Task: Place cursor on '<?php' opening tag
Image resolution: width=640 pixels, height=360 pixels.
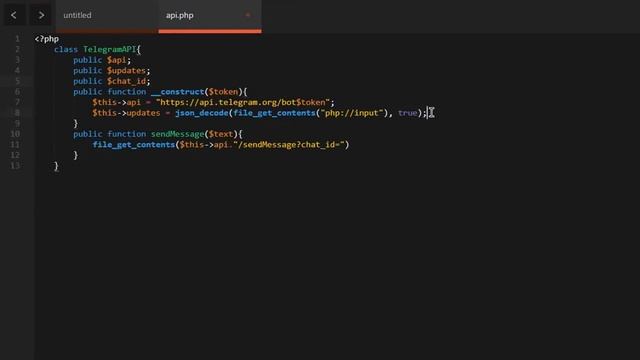Action: pos(47,39)
